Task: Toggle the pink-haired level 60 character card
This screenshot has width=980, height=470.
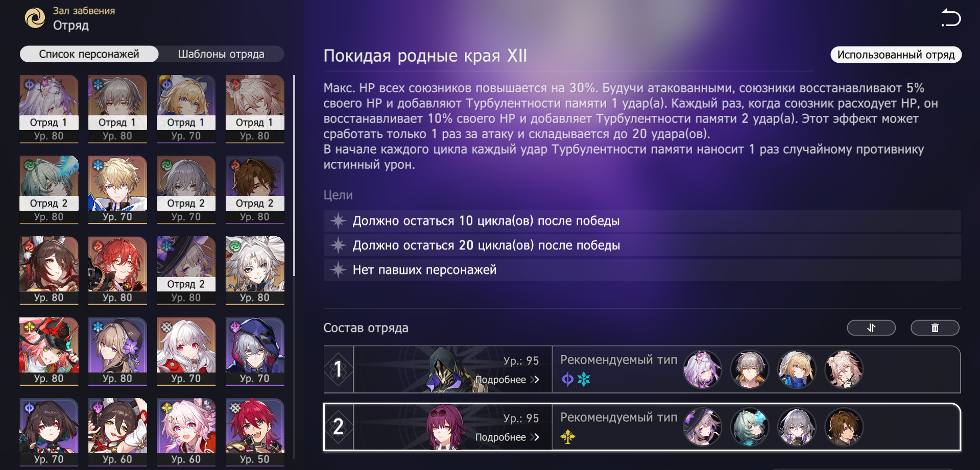Action: 186,432
